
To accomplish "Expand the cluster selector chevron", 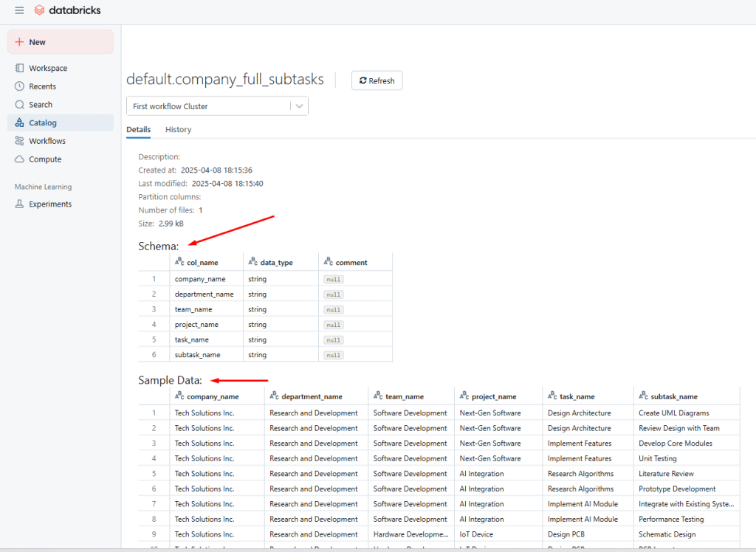I will 298,106.
